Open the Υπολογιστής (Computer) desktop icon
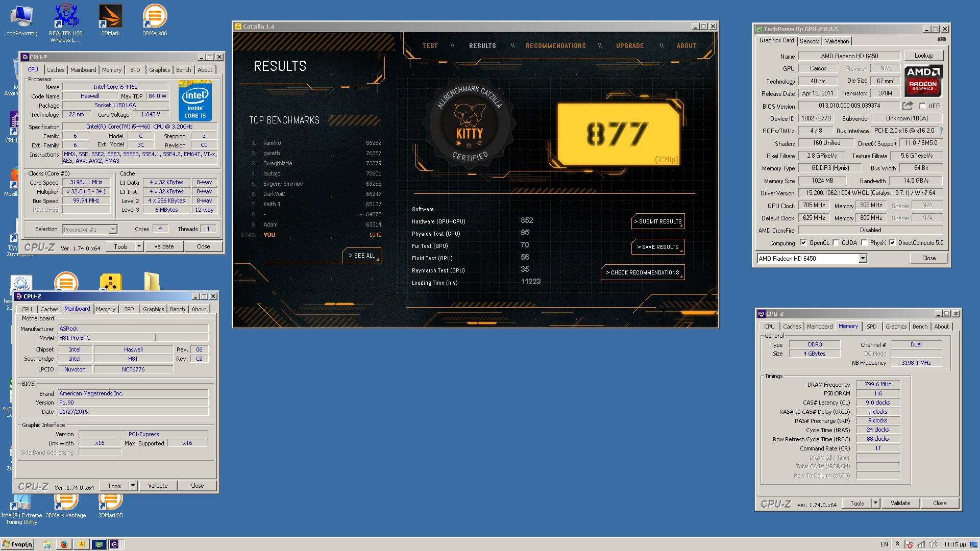Image resolution: width=980 pixels, height=551 pixels. 21,20
